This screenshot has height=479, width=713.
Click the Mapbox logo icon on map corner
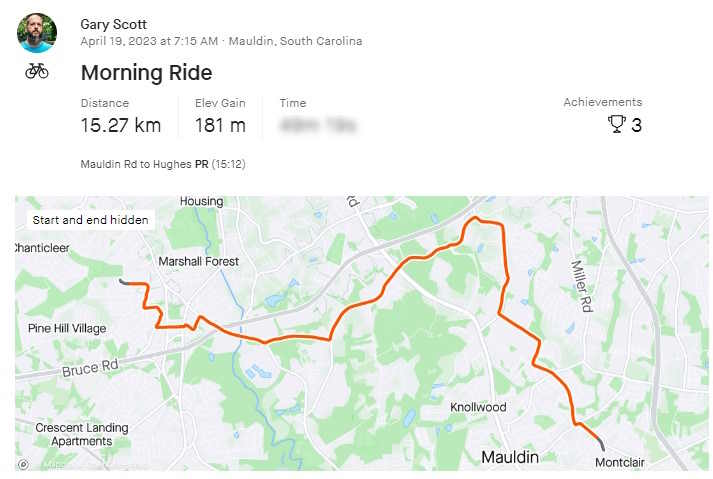tap(24, 464)
